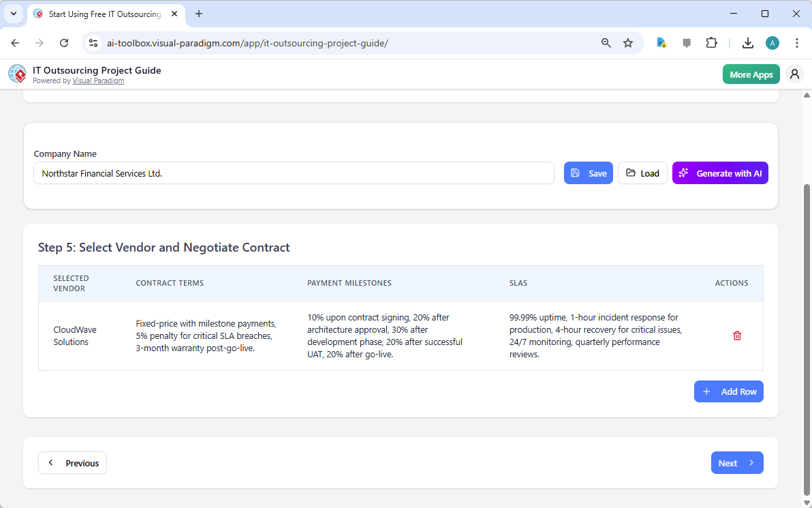Delete the CloudWave Solutions row
Image resolution: width=812 pixels, height=508 pixels.
736,335
